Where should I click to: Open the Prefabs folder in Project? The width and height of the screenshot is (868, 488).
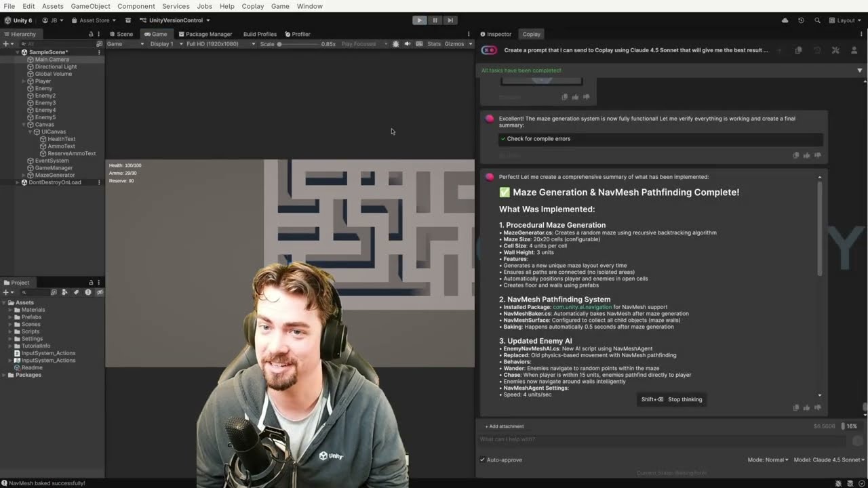tap(31, 317)
